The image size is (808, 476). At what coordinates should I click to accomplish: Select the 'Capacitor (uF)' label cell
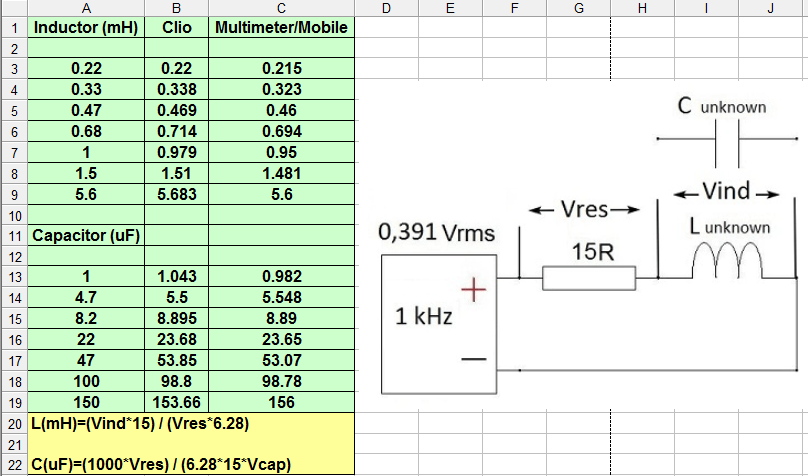click(86, 235)
